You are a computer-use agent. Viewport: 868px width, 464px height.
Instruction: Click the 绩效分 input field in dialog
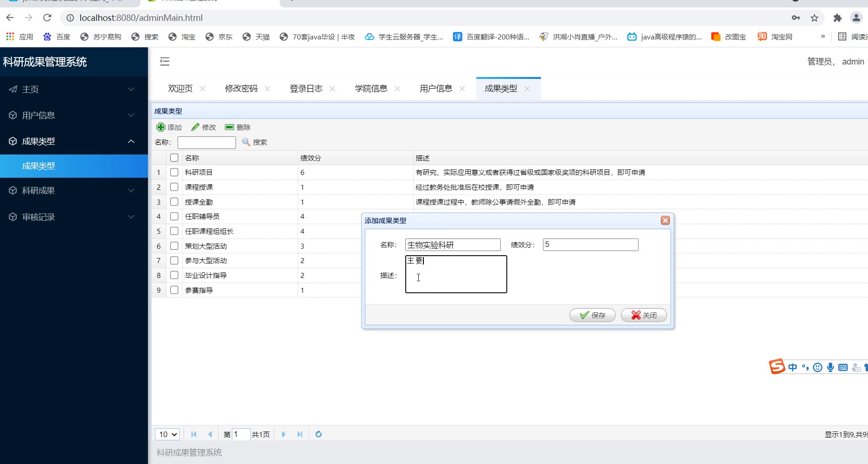(x=590, y=245)
